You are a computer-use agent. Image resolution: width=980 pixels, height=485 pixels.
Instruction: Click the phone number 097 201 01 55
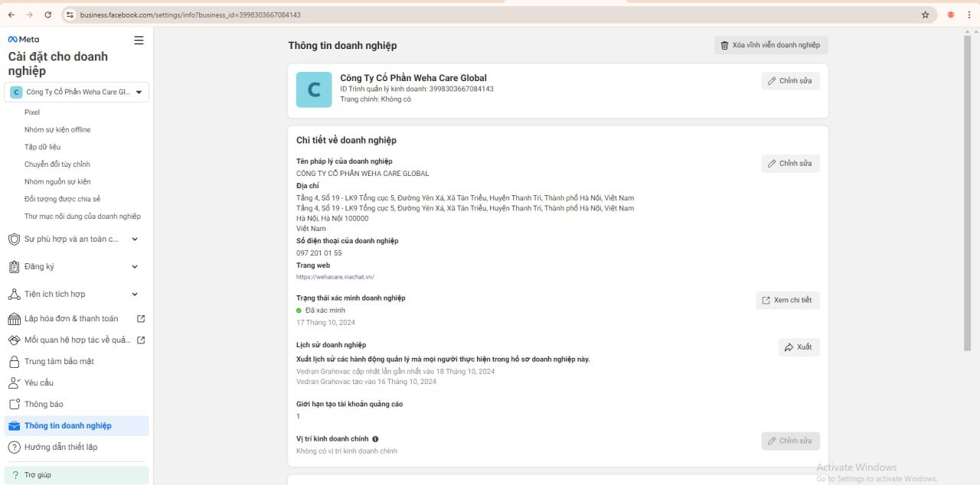click(319, 253)
